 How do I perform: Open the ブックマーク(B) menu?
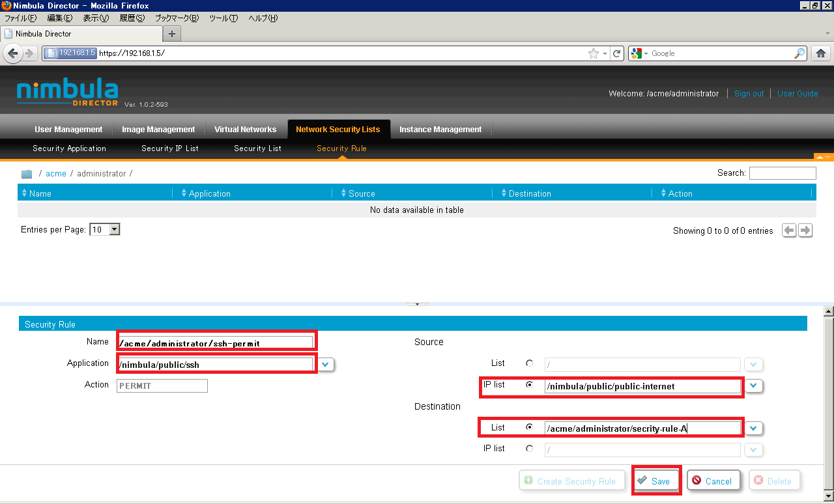pos(177,18)
